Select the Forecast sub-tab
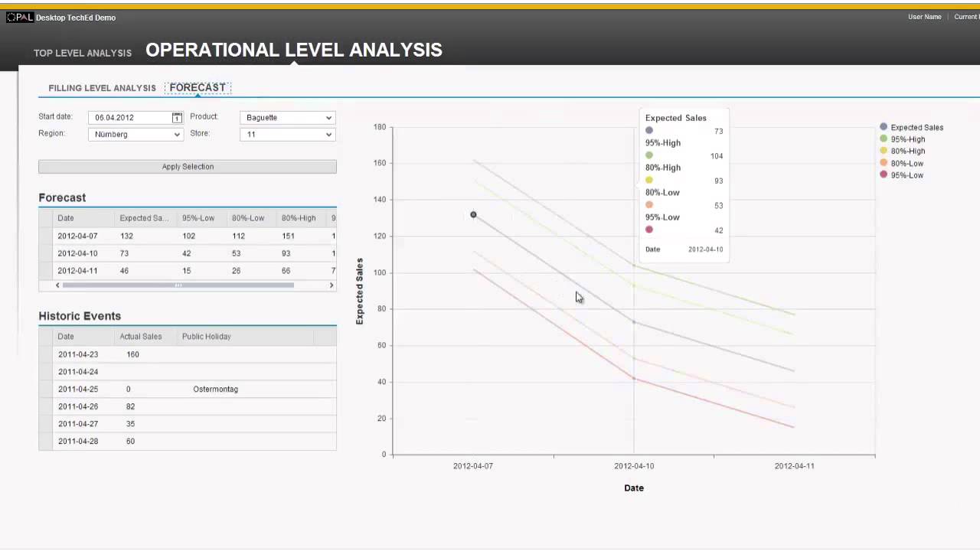The height and width of the screenshot is (551, 980). [198, 88]
